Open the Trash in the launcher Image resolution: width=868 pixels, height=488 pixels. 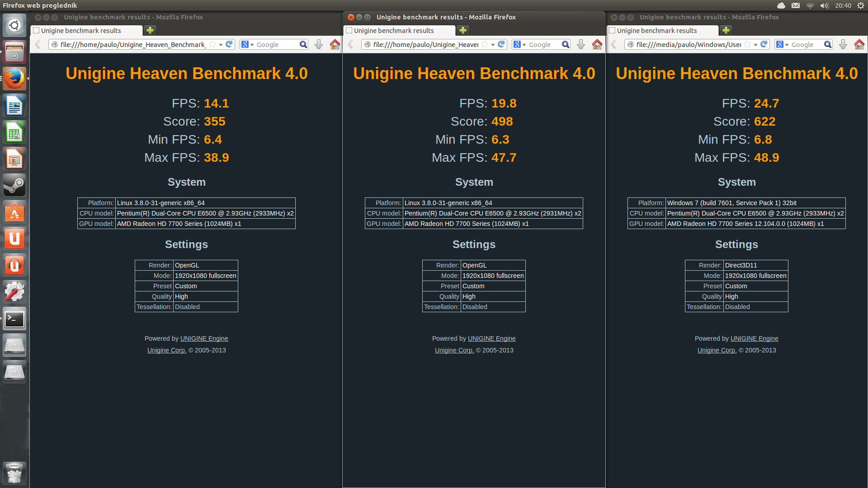coord(14,473)
